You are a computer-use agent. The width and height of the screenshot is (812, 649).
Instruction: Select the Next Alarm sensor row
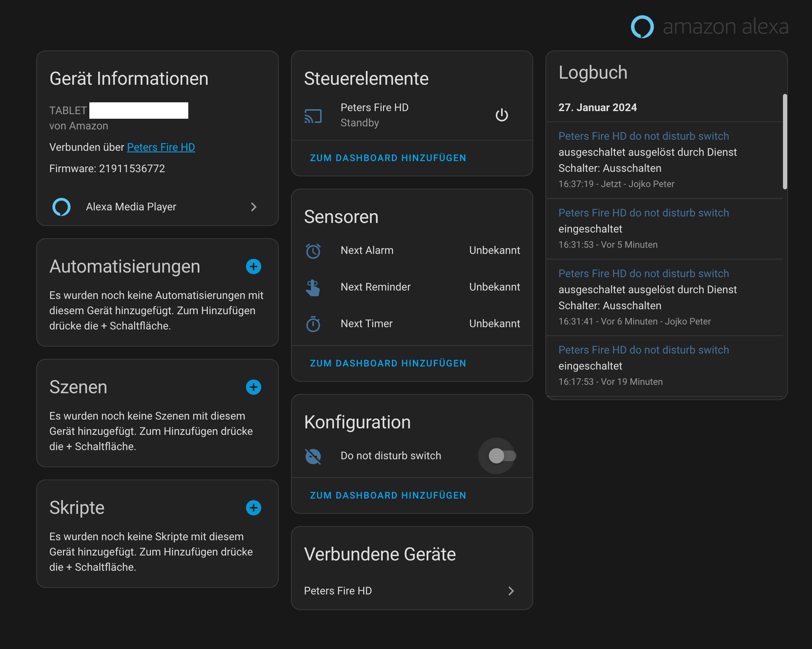[x=412, y=250]
